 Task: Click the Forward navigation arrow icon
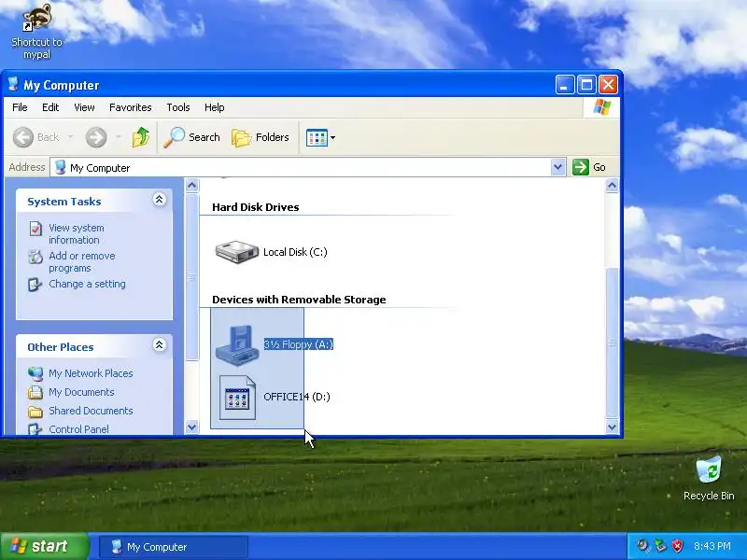[96, 137]
